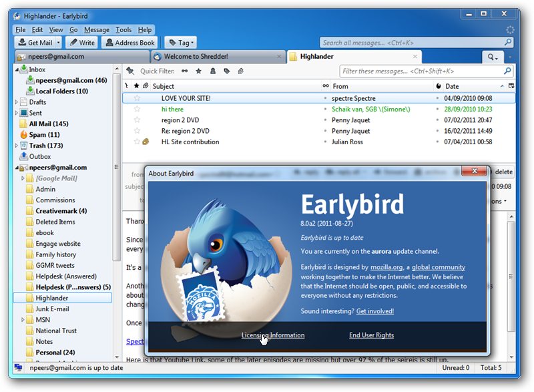Screen dimensions: 534x392
Task: Open the Get Mail dropdown arrow
Action: 58,43
